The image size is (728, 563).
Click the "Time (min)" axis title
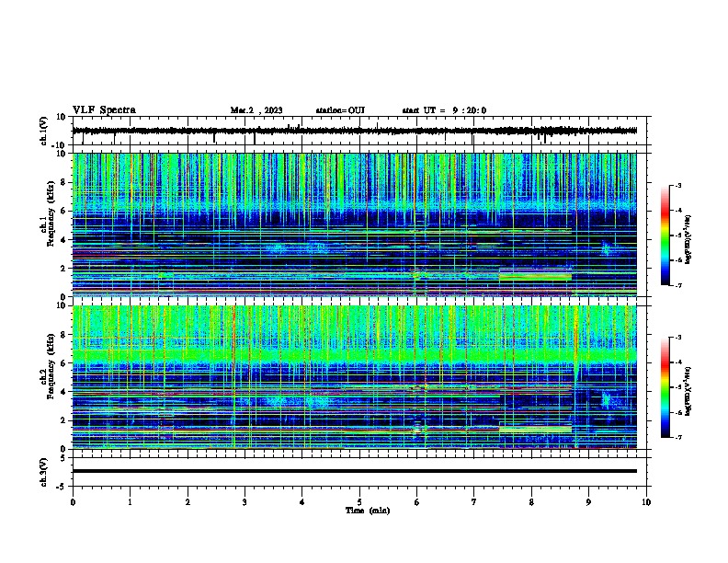(368, 511)
